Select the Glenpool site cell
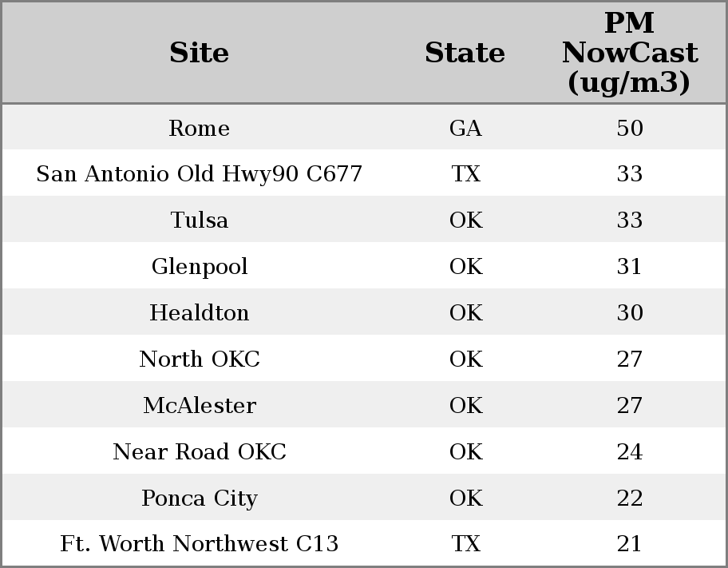This screenshot has width=728, height=568. pos(200,267)
